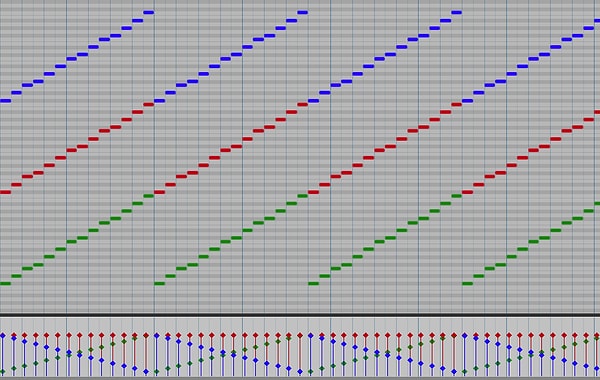The height and width of the screenshot is (380, 600).
Task: Grab lowest blue velocity handle ending second run
Action: (300, 372)
